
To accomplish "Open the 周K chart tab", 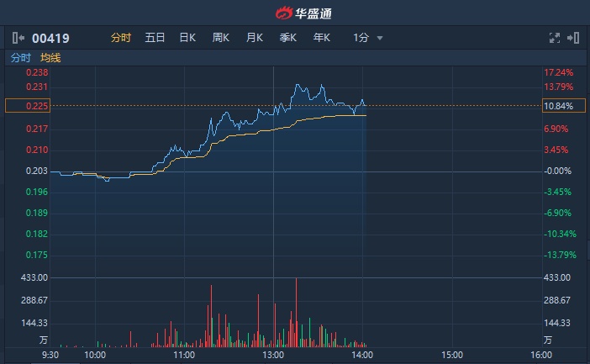I will (x=221, y=38).
